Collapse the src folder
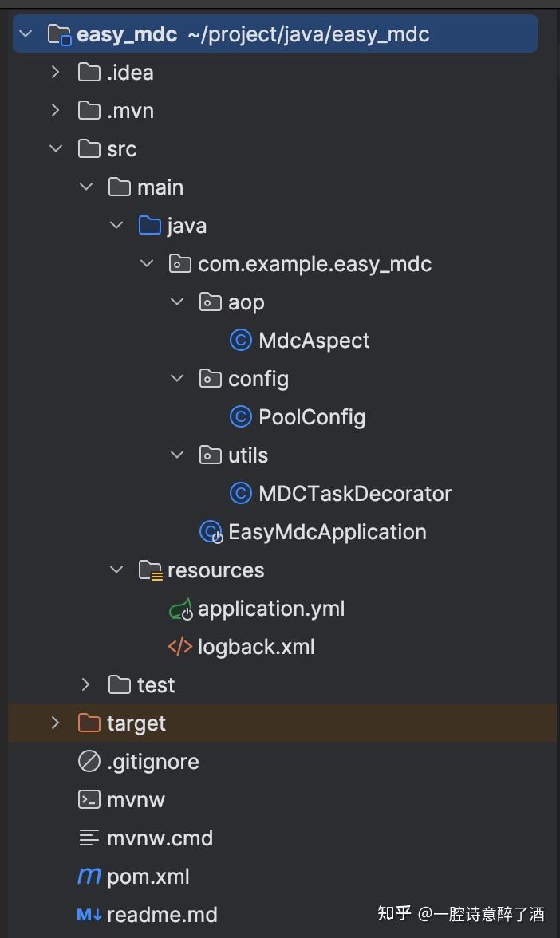The width and height of the screenshot is (560, 938). pos(54,148)
